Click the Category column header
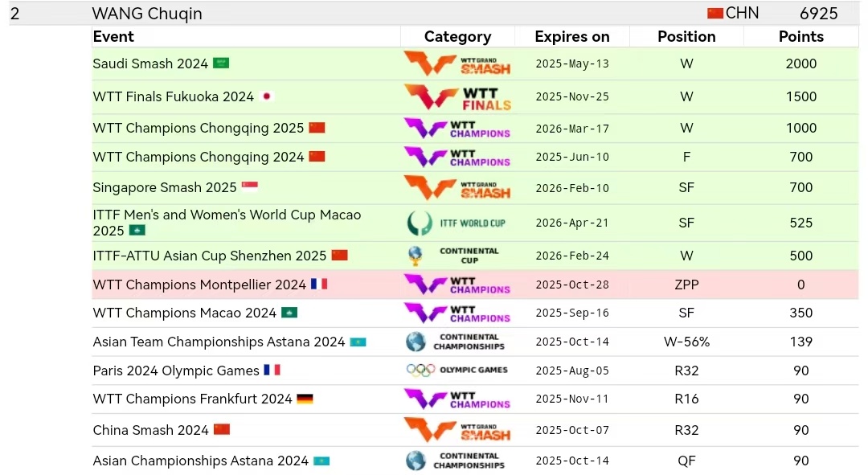This screenshot has width=868, height=475. coord(457,36)
